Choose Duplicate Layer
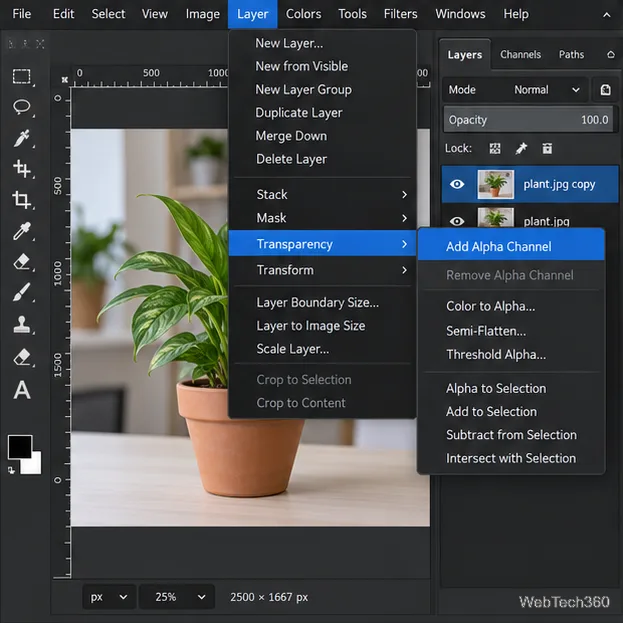Viewport: 623px width, 623px height. [x=322, y=113]
